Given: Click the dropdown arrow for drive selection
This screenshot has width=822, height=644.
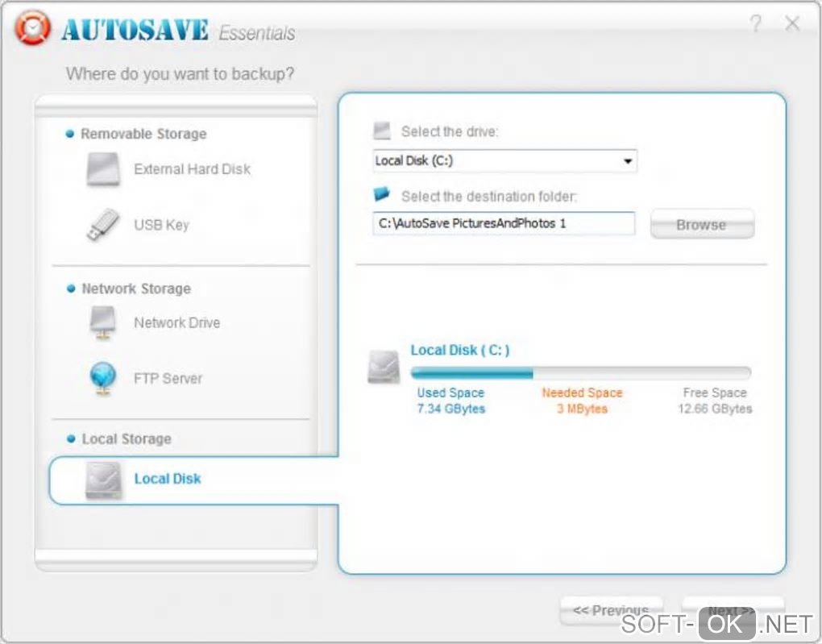Looking at the screenshot, I should pos(627,161).
